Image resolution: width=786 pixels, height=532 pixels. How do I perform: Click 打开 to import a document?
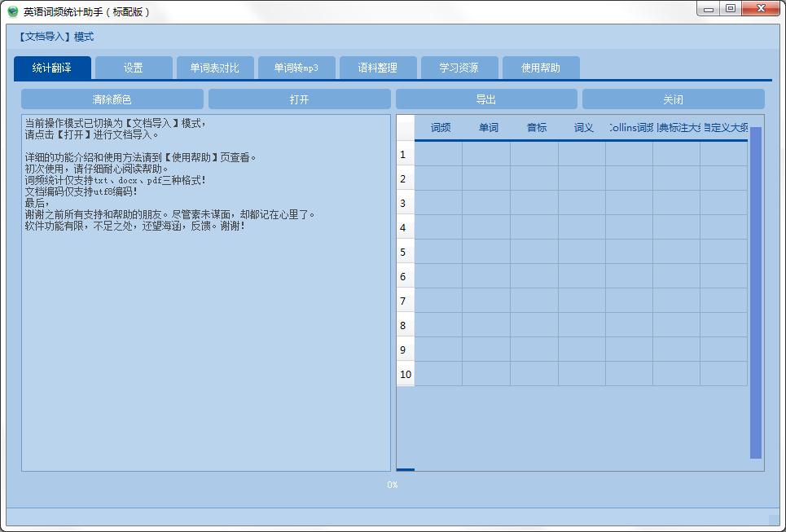click(299, 99)
